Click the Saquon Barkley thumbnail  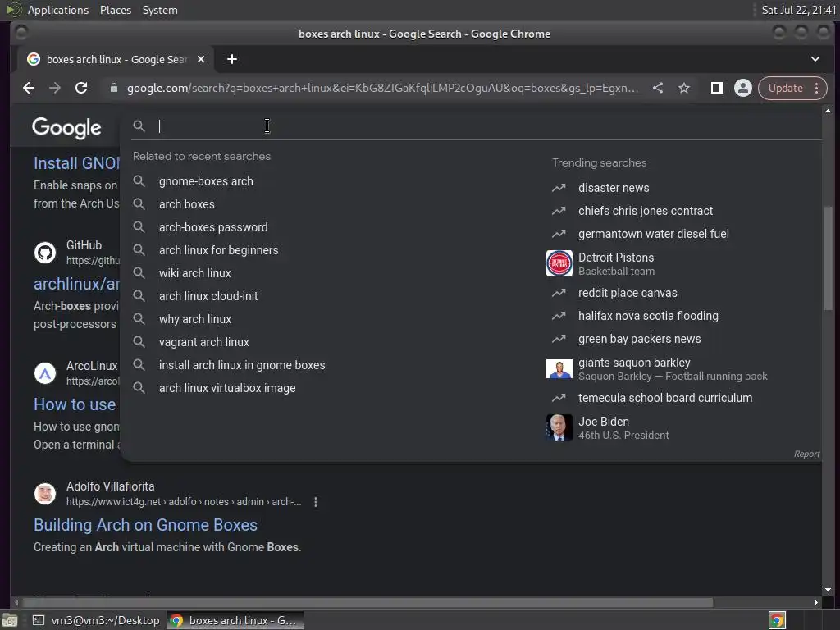click(x=559, y=368)
